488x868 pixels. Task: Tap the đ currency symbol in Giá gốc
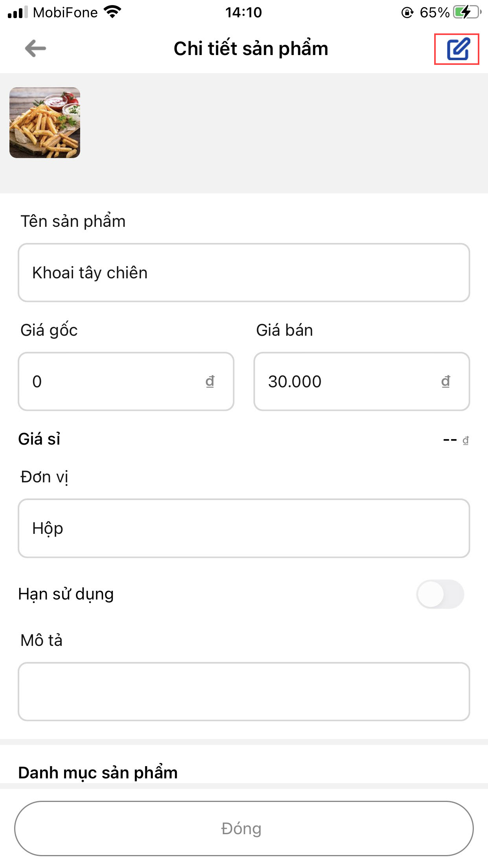(210, 381)
